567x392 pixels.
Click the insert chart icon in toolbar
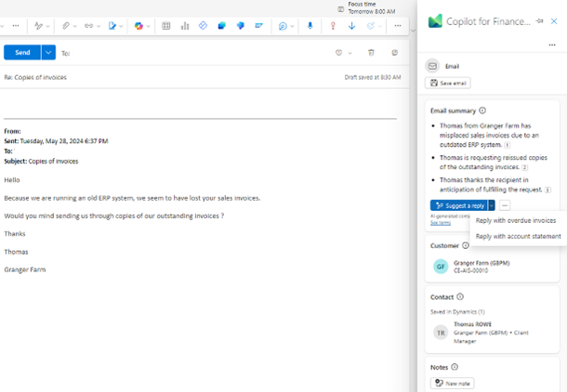point(185,26)
